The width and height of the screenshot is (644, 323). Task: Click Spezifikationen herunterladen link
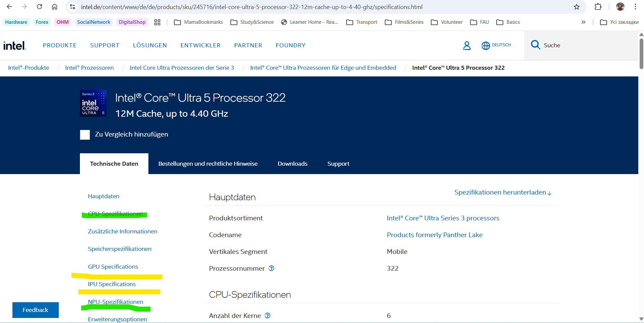pyautogui.click(x=503, y=193)
